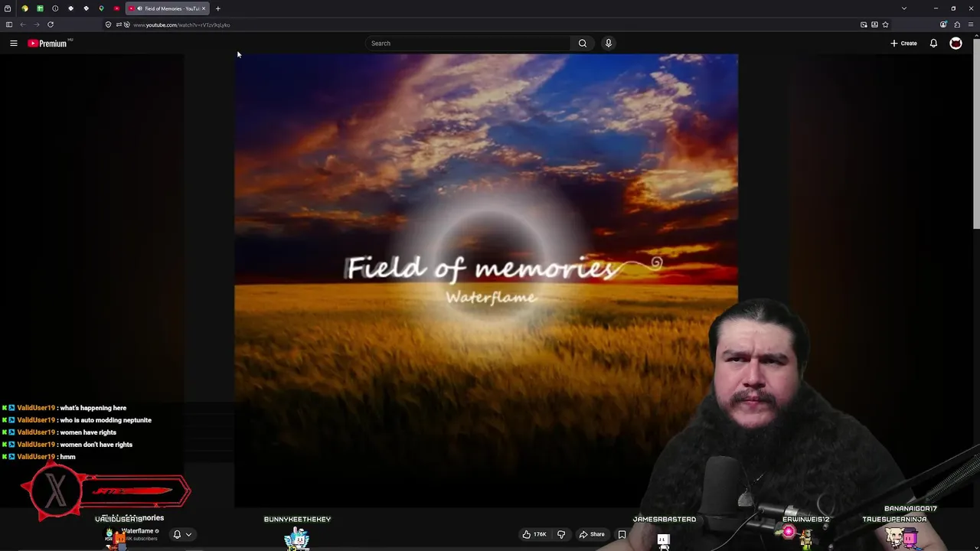
Task: Go back with browser back arrow
Action: tap(23, 24)
